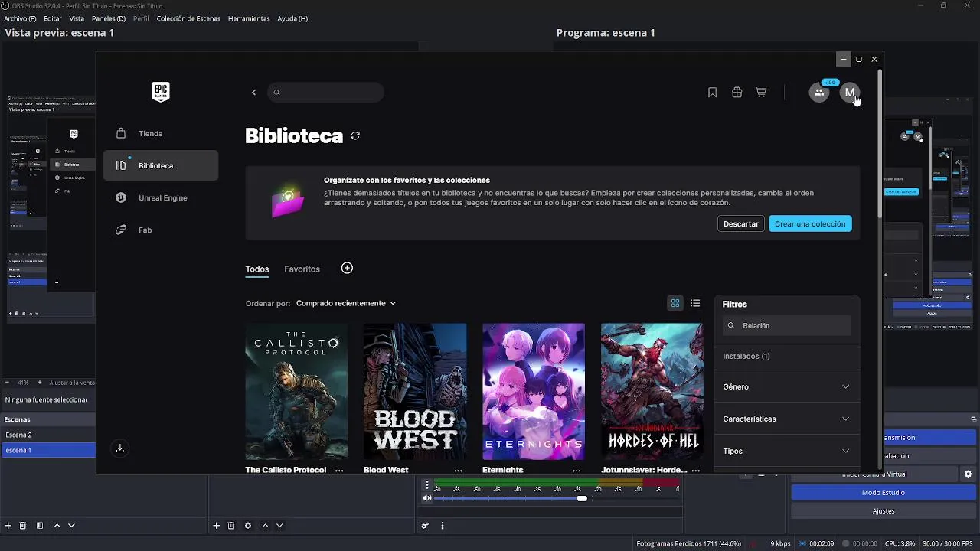The image size is (980, 551).
Task: Open the shopping cart icon
Action: [x=761, y=93]
